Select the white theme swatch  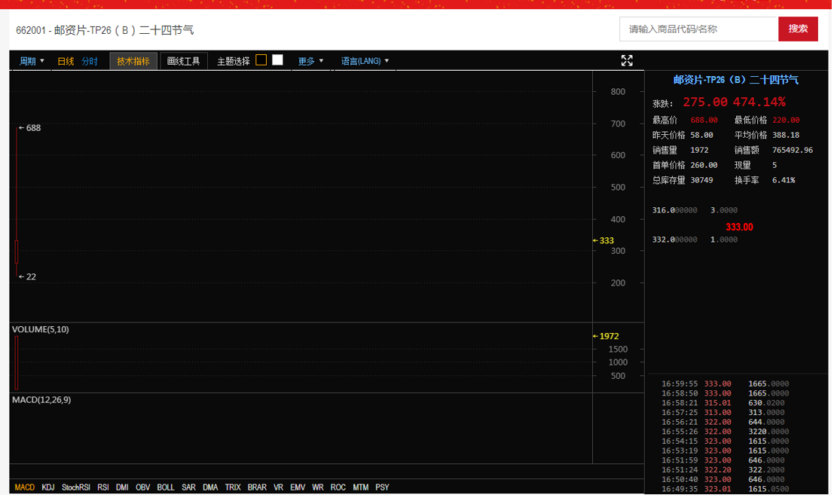[x=277, y=60]
